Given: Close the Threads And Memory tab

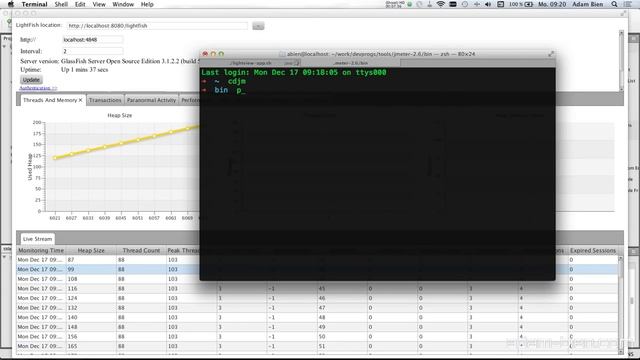Looking at the screenshot, I should (x=80, y=100).
